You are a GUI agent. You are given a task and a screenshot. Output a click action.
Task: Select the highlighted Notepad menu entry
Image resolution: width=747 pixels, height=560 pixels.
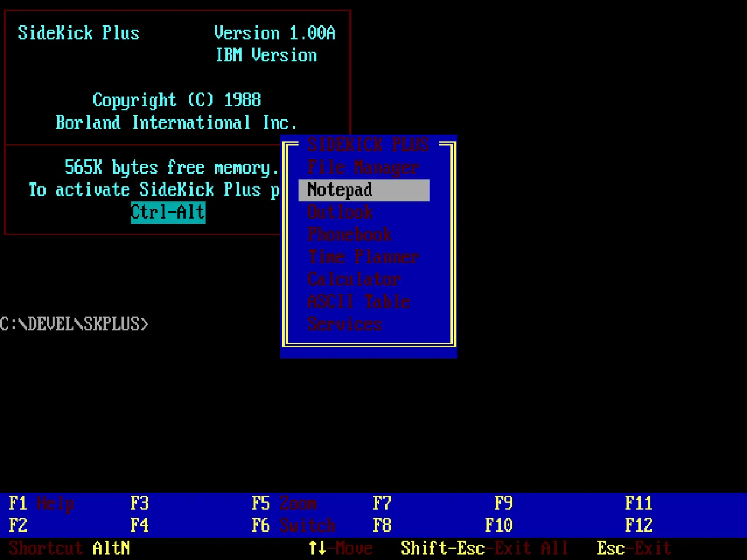(364, 190)
